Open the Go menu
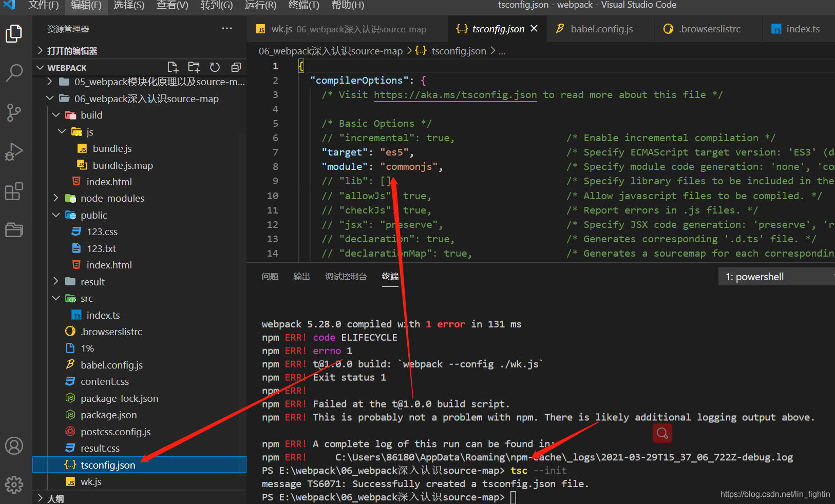This screenshot has height=504, width=835. point(216,5)
